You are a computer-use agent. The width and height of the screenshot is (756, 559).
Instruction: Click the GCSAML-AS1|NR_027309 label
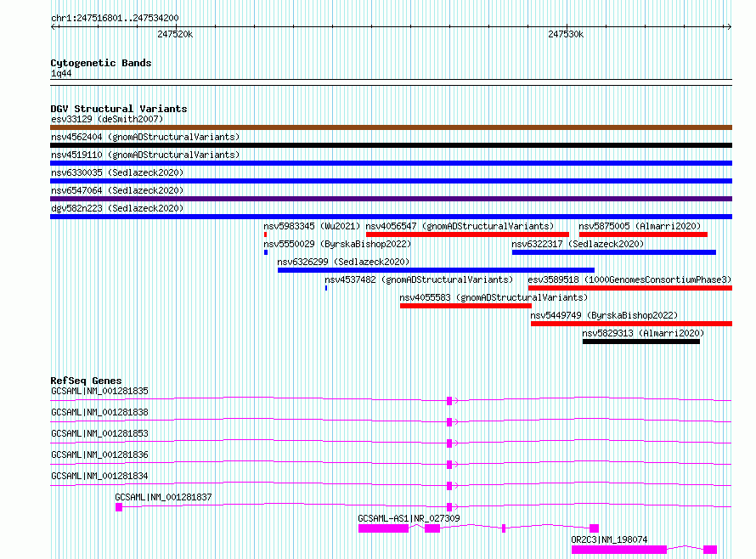click(x=409, y=518)
